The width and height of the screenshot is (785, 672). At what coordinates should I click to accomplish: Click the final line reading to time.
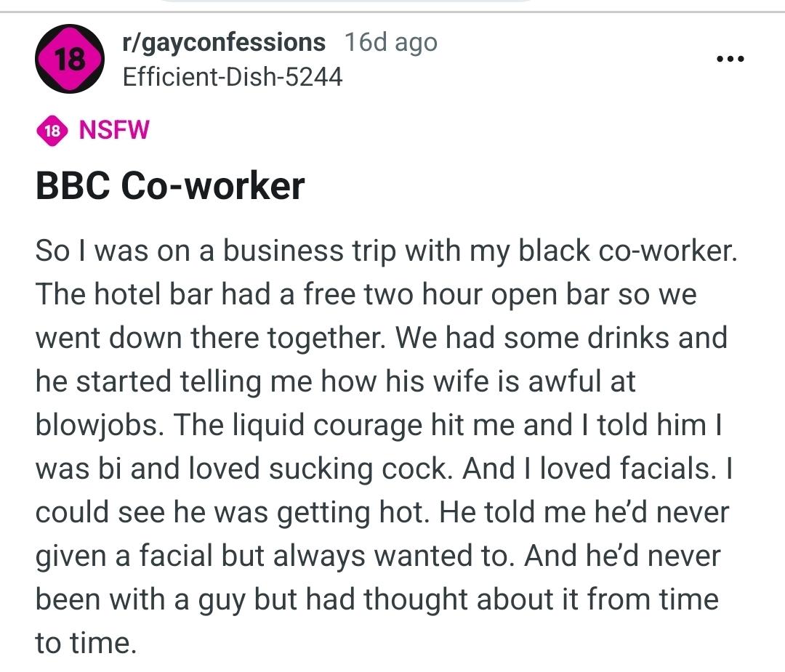click(86, 644)
